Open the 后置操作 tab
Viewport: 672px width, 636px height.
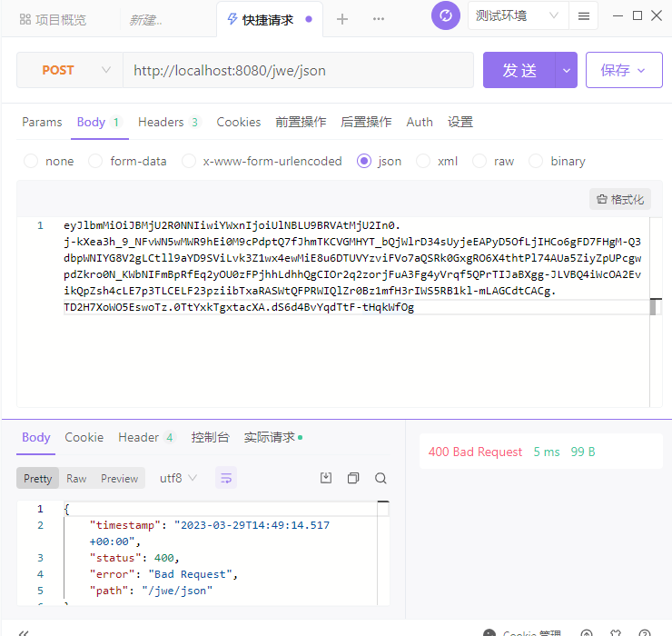366,123
